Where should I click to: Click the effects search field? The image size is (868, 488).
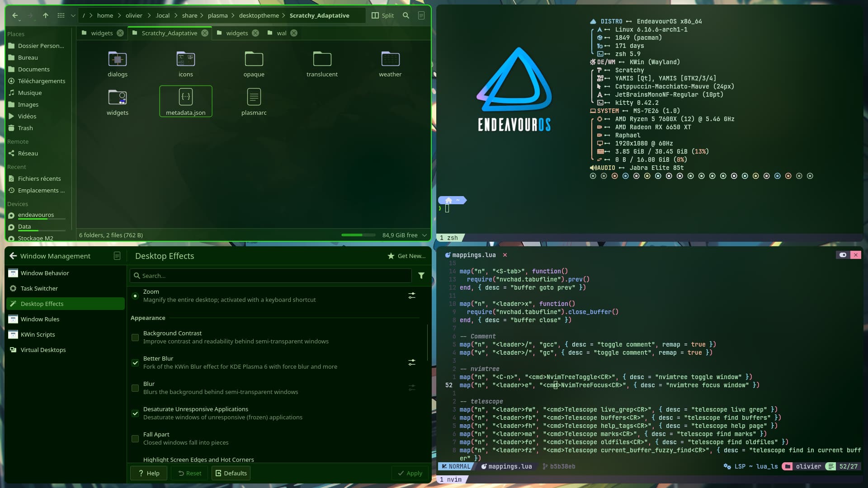coord(271,276)
